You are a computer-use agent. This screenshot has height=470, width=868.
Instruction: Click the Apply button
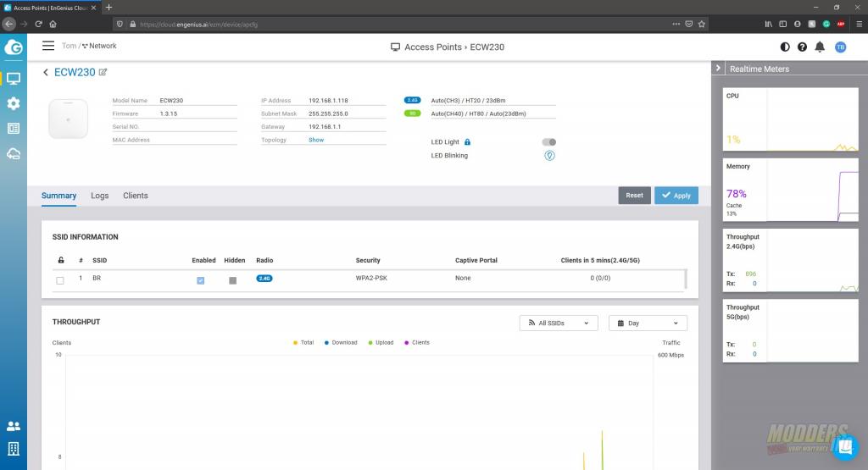tap(676, 195)
